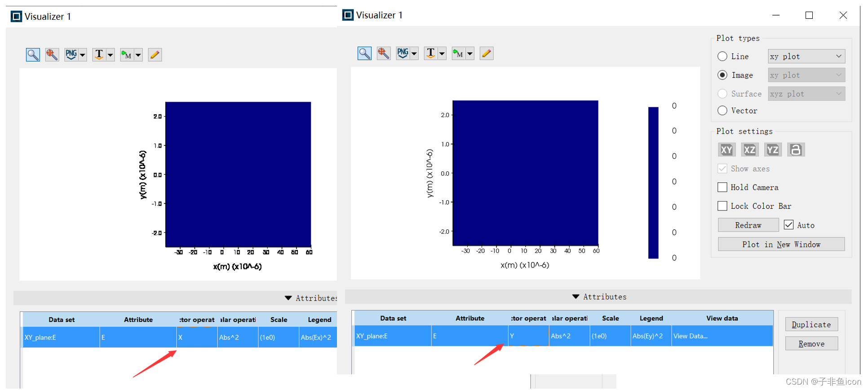
Task: Open Line plot type xy plot dropdown
Action: point(806,57)
